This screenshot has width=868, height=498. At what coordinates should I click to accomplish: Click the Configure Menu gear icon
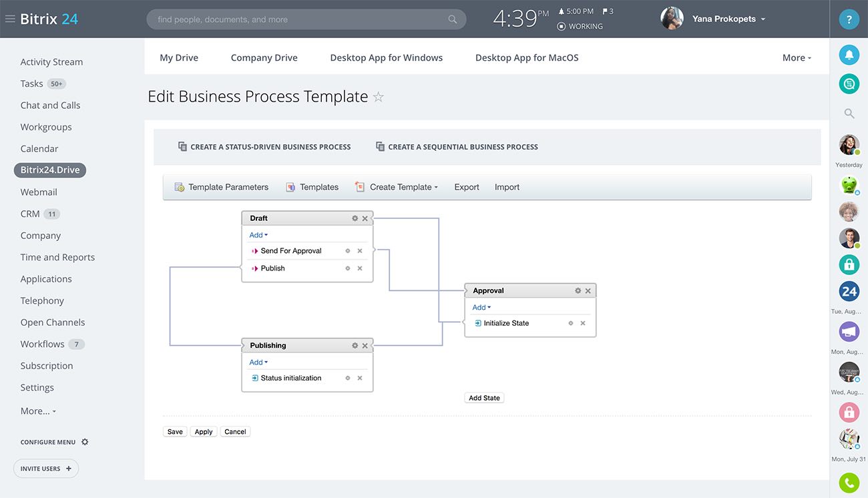[x=85, y=442]
